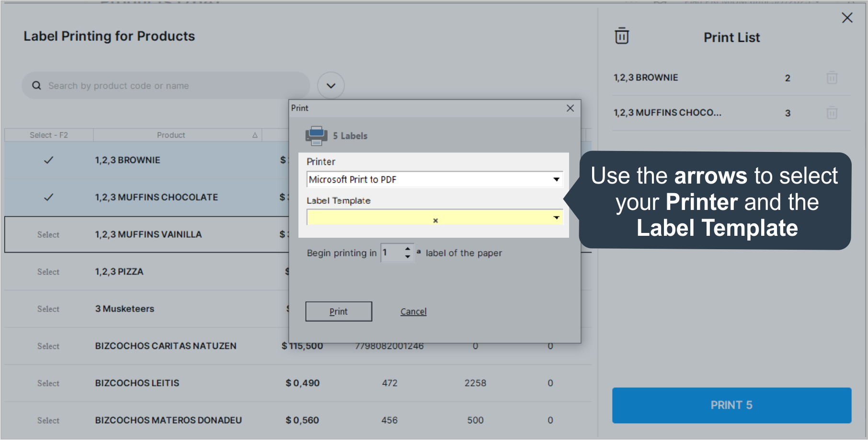Click the Select - F2 column header

pyautogui.click(x=49, y=135)
